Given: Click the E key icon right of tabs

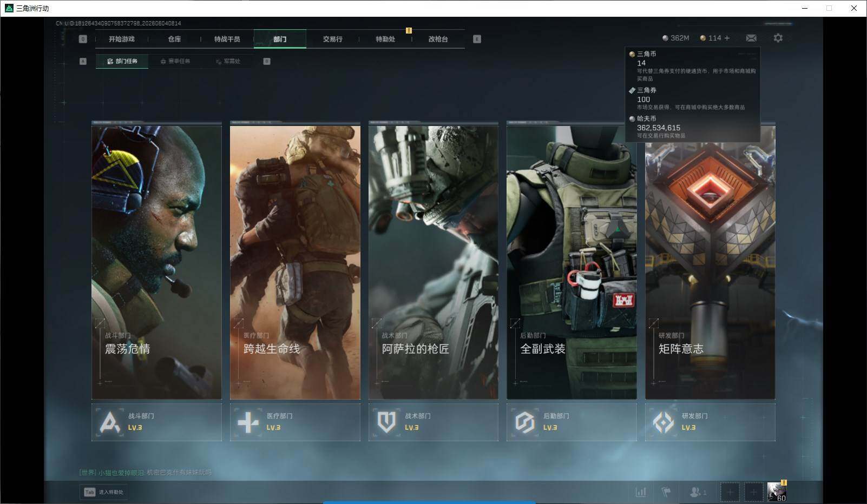Looking at the screenshot, I should pyautogui.click(x=477, y=39).
